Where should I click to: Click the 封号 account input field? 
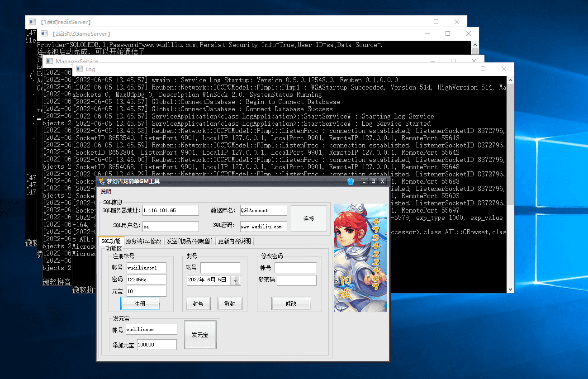click(x=220, y=268)
